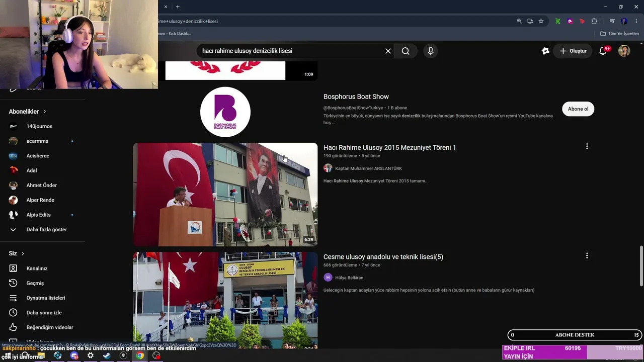Click the YouTube search magnifier button
Screen dimensions: 644x362
pos(406,51)
